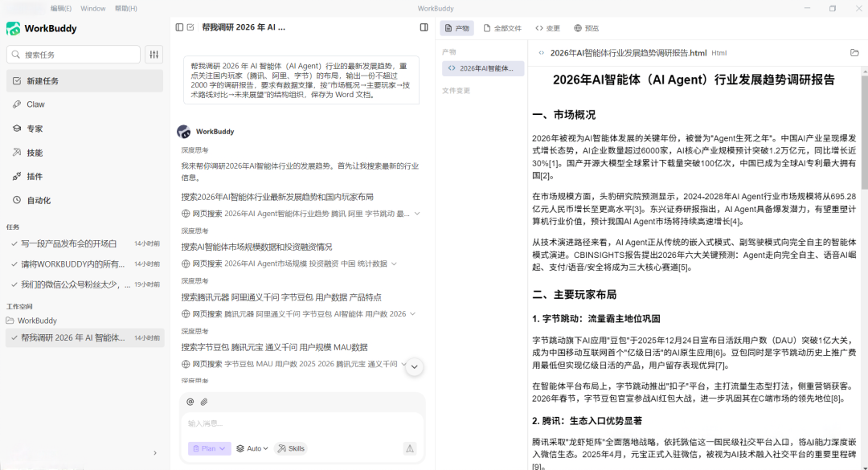The width and height of the screenshot is (868, 470).
Task: Toggle the right panel layout icon
Action: [424, 27]
